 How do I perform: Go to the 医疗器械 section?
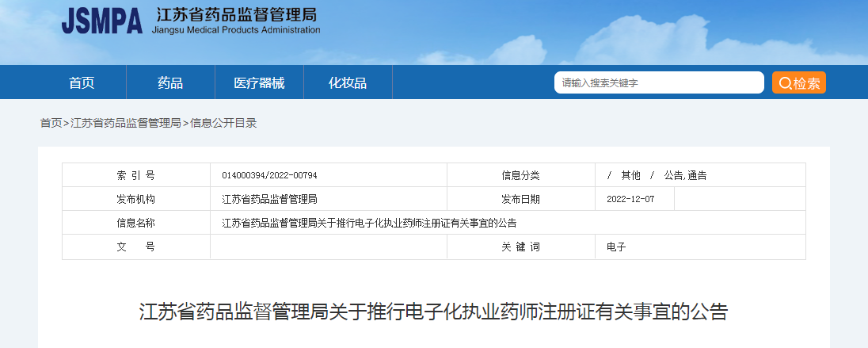tap(259, 83)
